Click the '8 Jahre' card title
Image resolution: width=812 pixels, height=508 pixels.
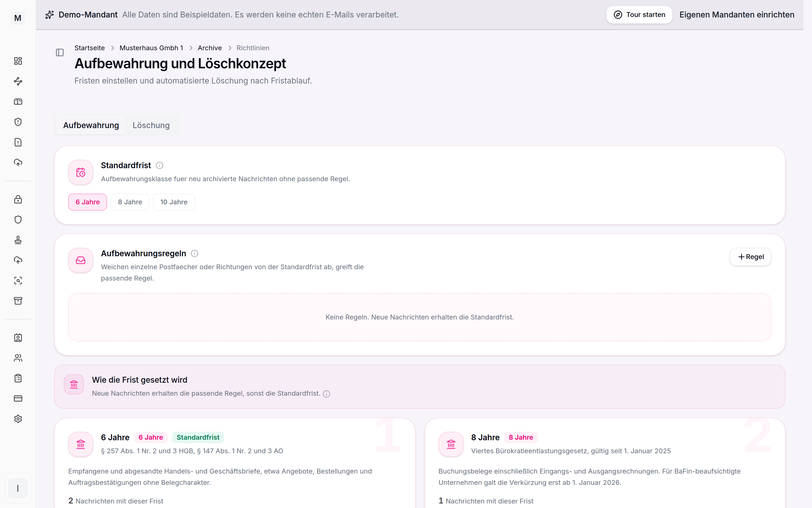[x=485, y=437]
